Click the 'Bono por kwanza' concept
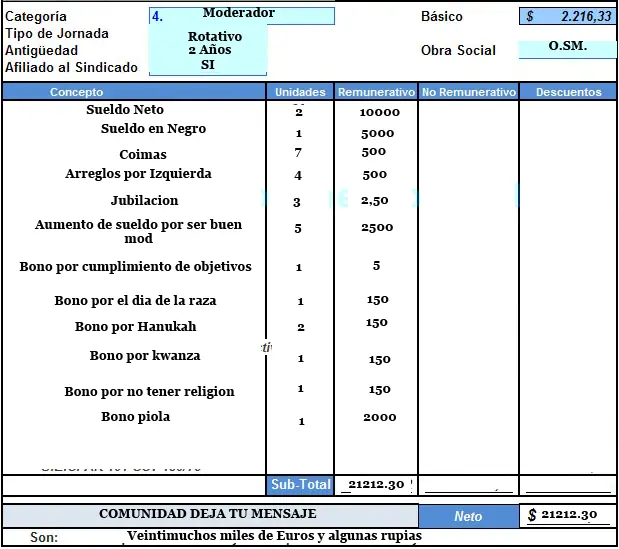619x549 pixels. (145, 356)
